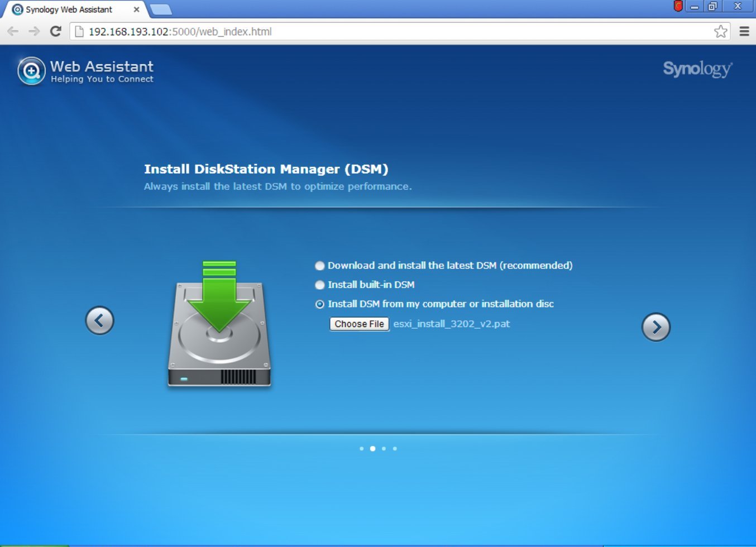This screenshot has width=756, height=547.
Task: Click the browser reload icon
Action: (x=55, y=32)
